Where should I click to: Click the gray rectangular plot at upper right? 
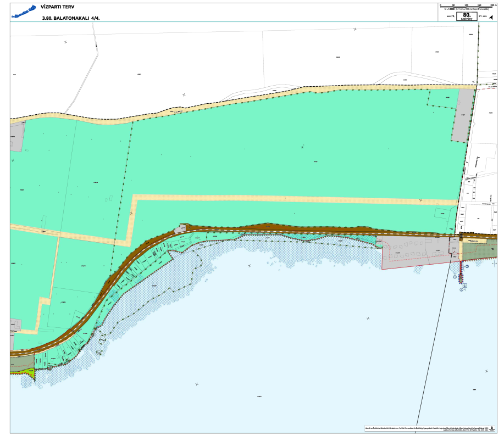point(464,115)
